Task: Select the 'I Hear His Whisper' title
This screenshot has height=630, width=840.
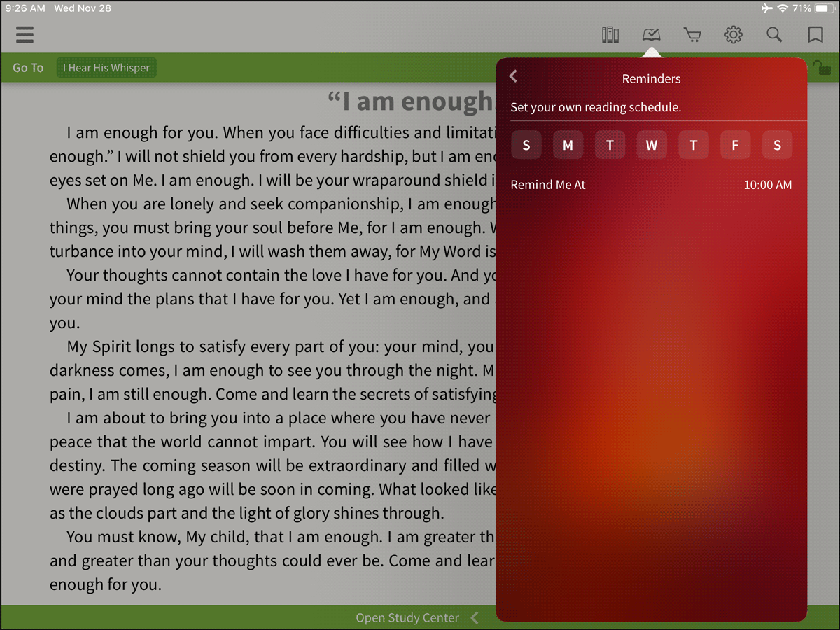Action: click(x=106, y=68)
